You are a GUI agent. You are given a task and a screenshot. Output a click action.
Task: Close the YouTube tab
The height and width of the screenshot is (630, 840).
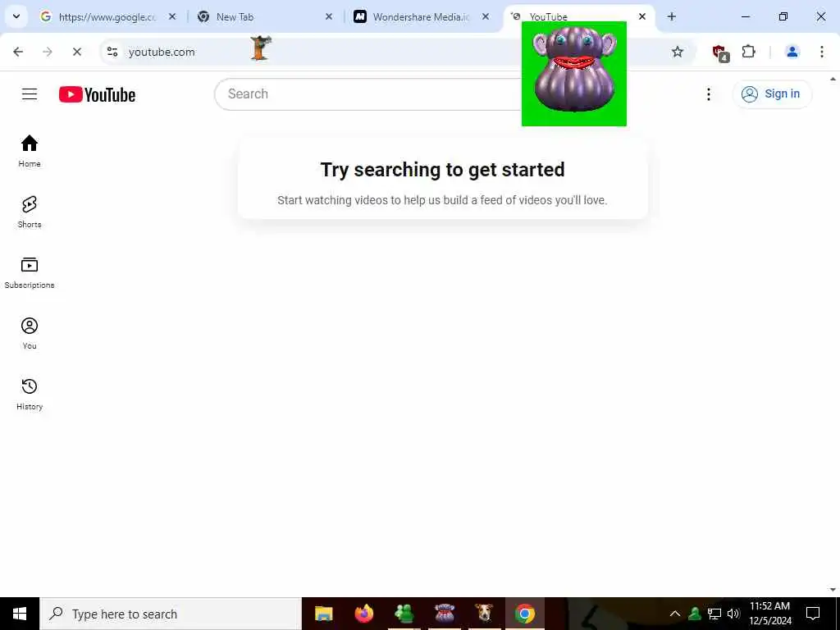(x=642, y=17)
